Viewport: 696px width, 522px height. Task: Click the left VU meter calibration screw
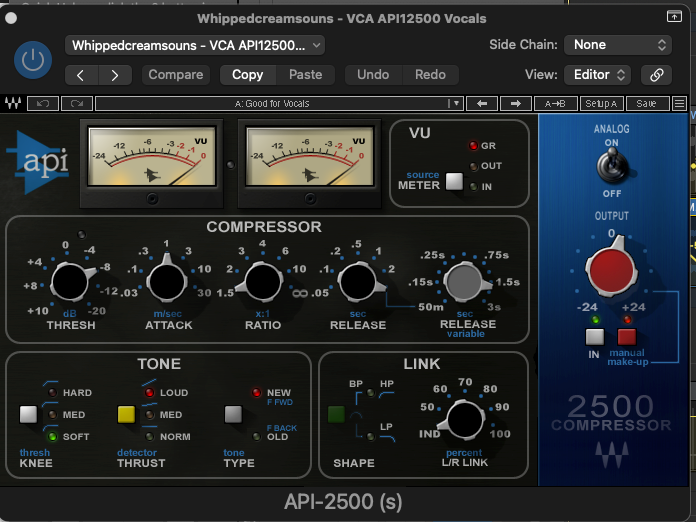pos(152,198)
